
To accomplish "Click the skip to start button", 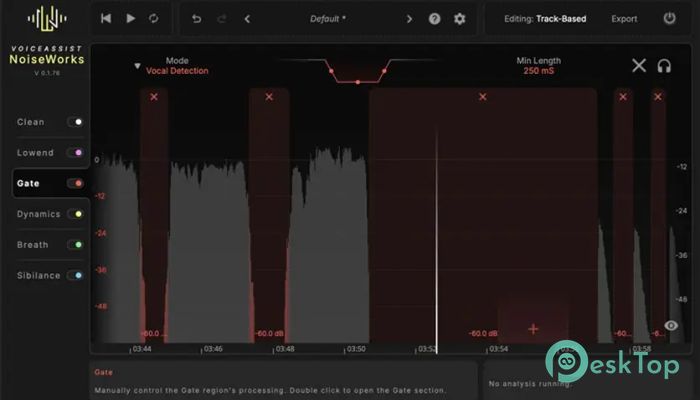I will click(x=106, y=18).
